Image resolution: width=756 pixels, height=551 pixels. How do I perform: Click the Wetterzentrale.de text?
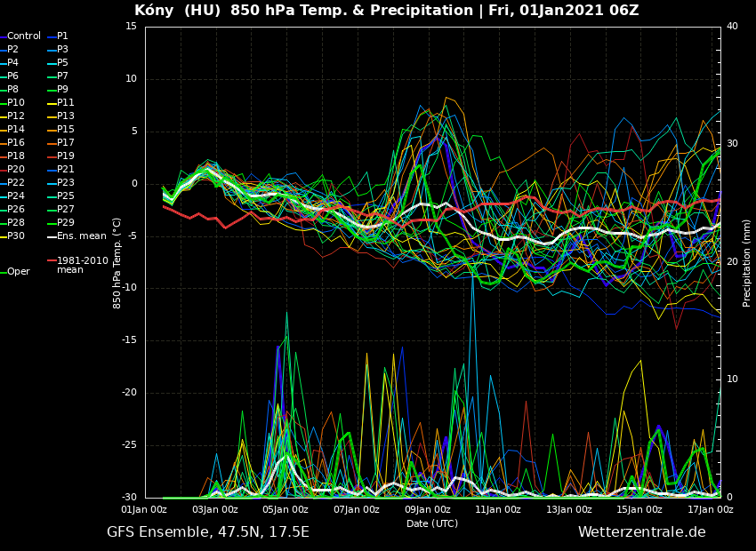[641, 532]
